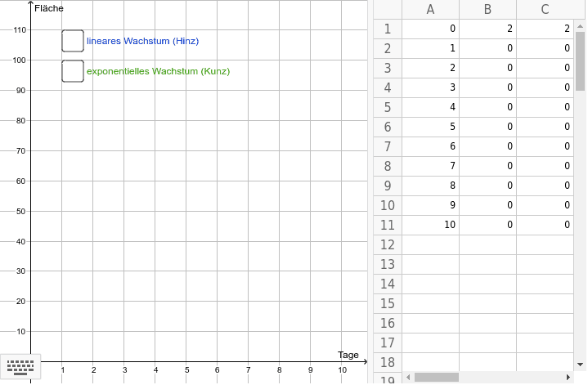Click the vertical scrollbar thumb
This screenshot has width=588, height=385.
coord(580,61)
